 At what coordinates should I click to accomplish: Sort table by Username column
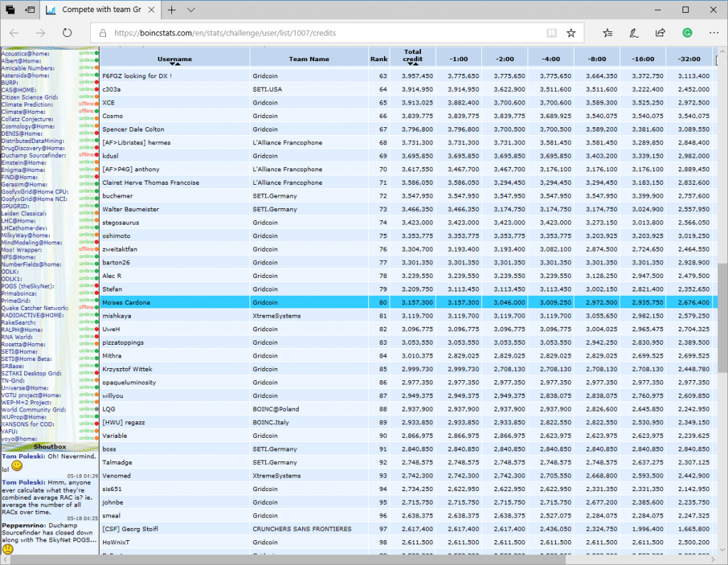[x=175, y=59]
